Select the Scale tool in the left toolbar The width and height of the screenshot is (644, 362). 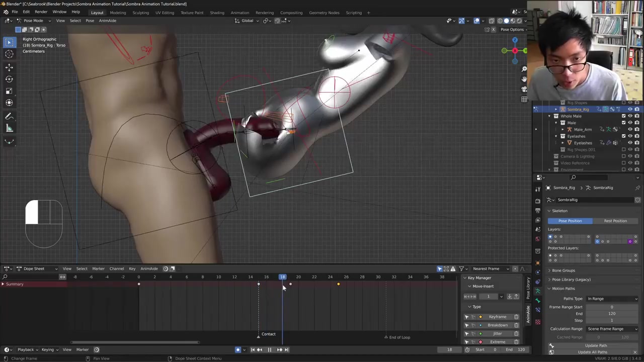[x=9, y=91]
